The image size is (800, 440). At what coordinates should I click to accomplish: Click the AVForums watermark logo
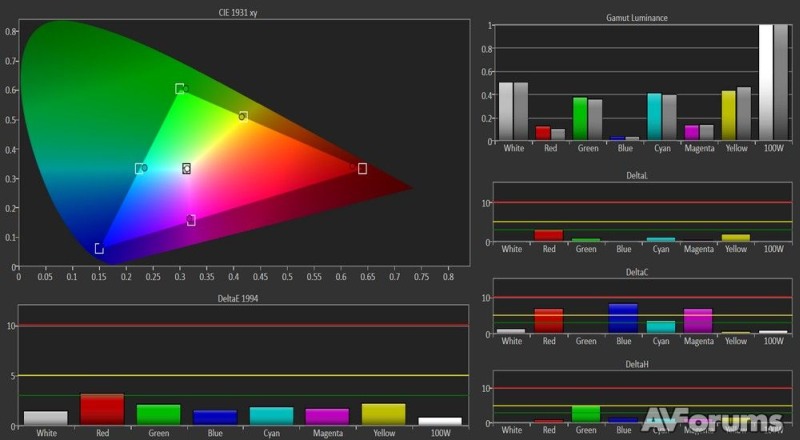click(x=712, y=419)
